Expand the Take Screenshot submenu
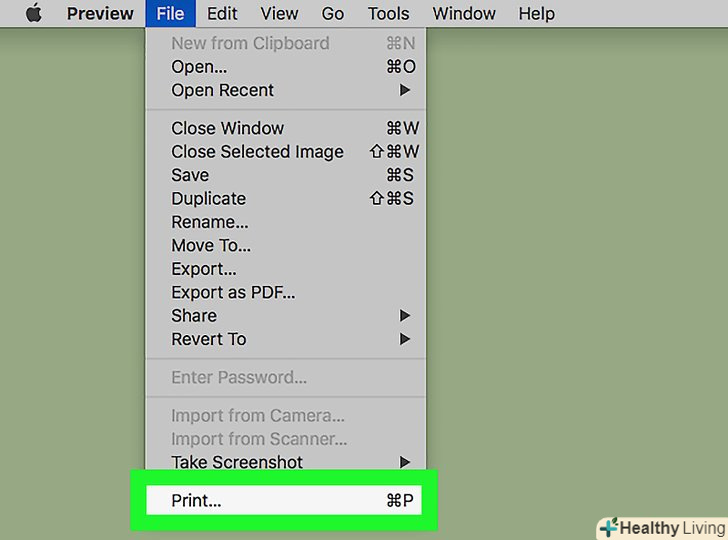The width and height of the screenshot is (728, 540). tap(237, 462)
